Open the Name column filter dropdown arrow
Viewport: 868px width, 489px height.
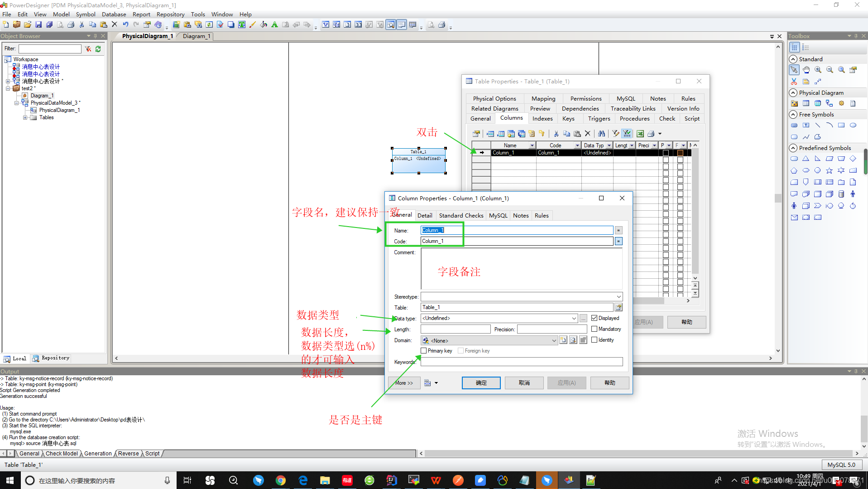pos(532,145)
